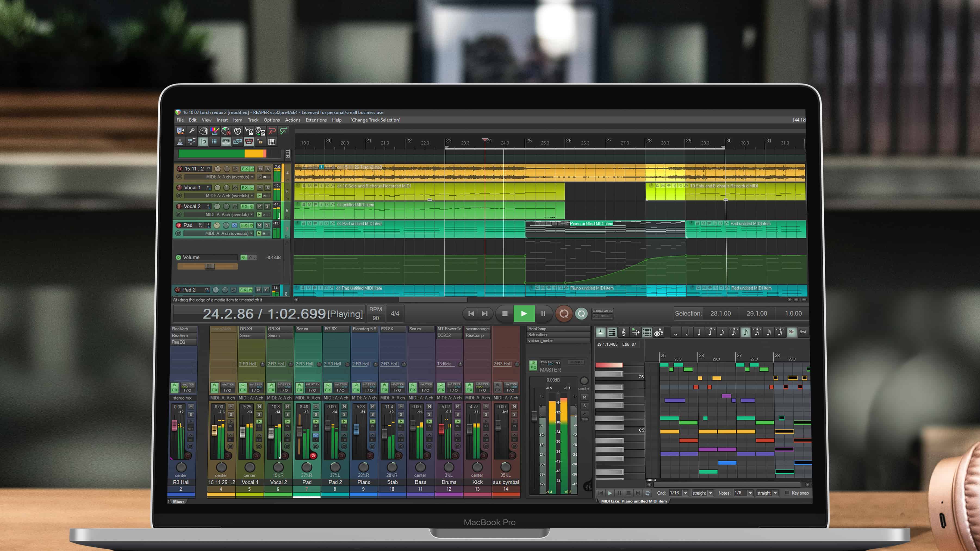This screenshot has height=551, width=980.
Task: Toggle the Volume envelope bypass power button
Action: click(x=244, y=258)
